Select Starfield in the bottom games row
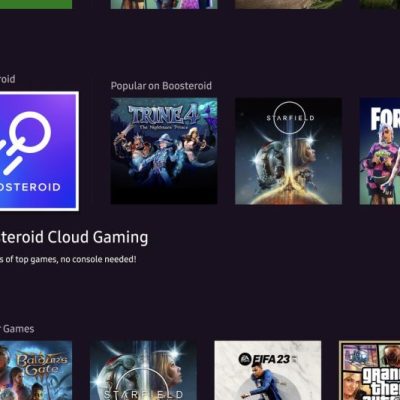Viewport: 400px width, 400px height. pos(143,370)
